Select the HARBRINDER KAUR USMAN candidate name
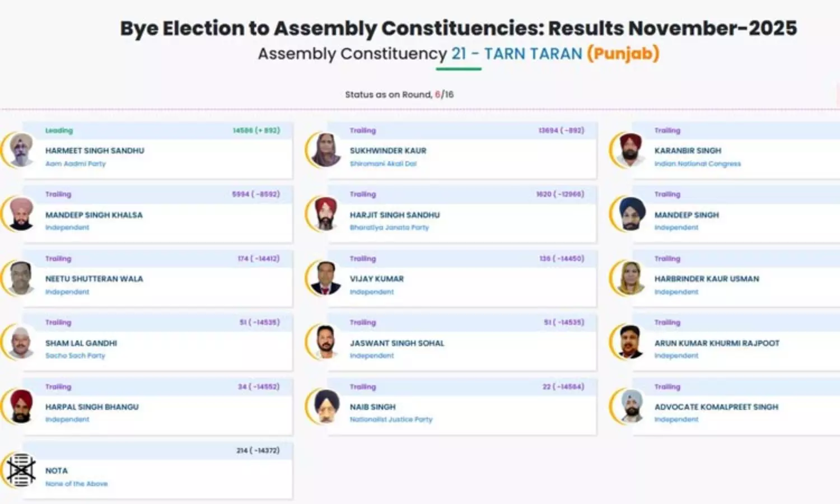The image size is (840, 504). click(707, 279)
